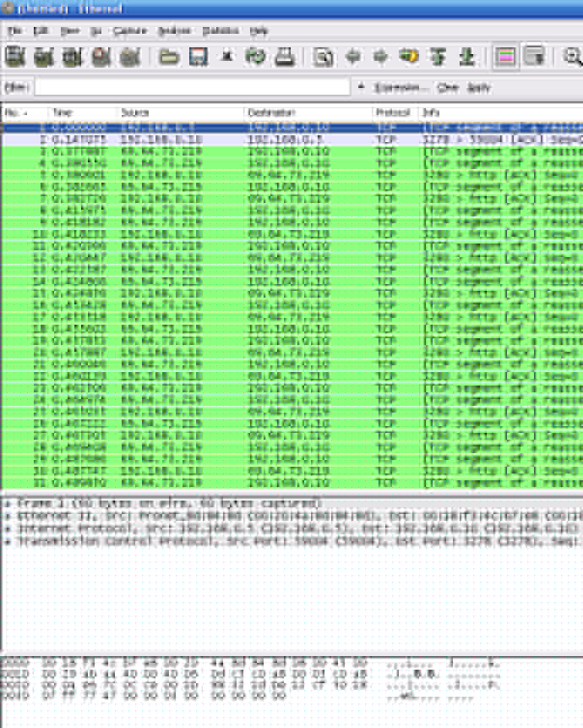Sort packets by the Time column
The width and height of the screenshot is (583, 728).
82,112
